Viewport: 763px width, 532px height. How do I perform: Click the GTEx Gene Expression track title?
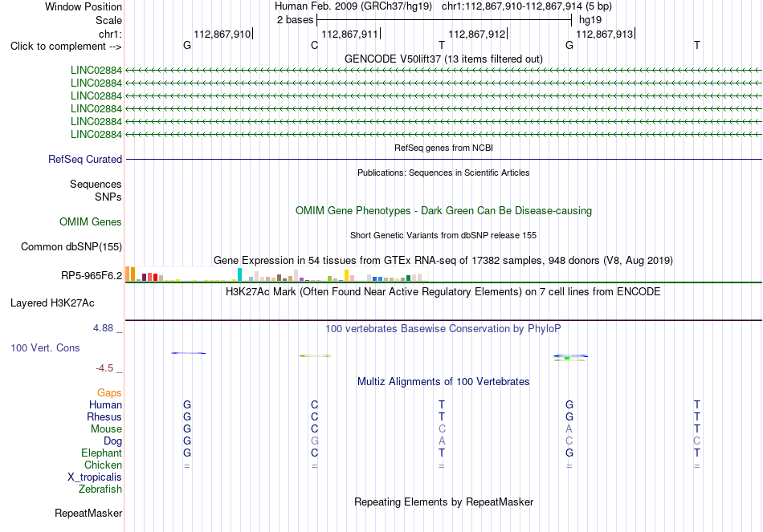click(x=443, y=260)
